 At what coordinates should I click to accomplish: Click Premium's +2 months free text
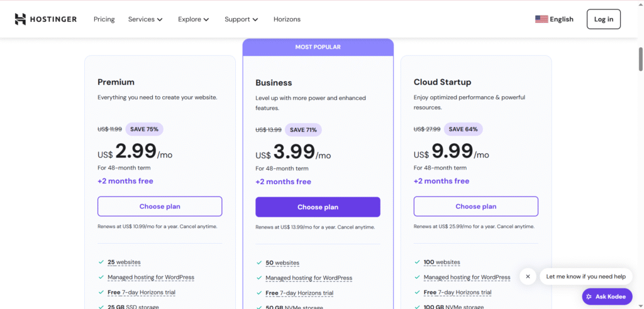(x=125, y=181)
